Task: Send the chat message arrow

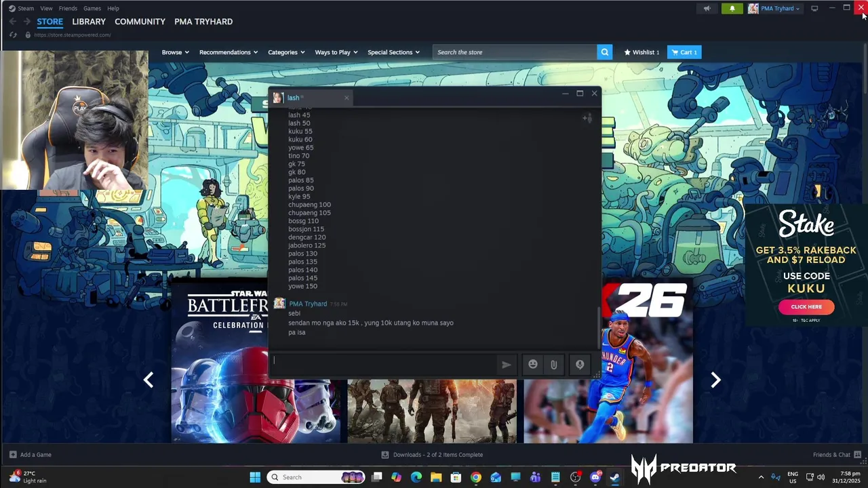Action: (506, 365)
